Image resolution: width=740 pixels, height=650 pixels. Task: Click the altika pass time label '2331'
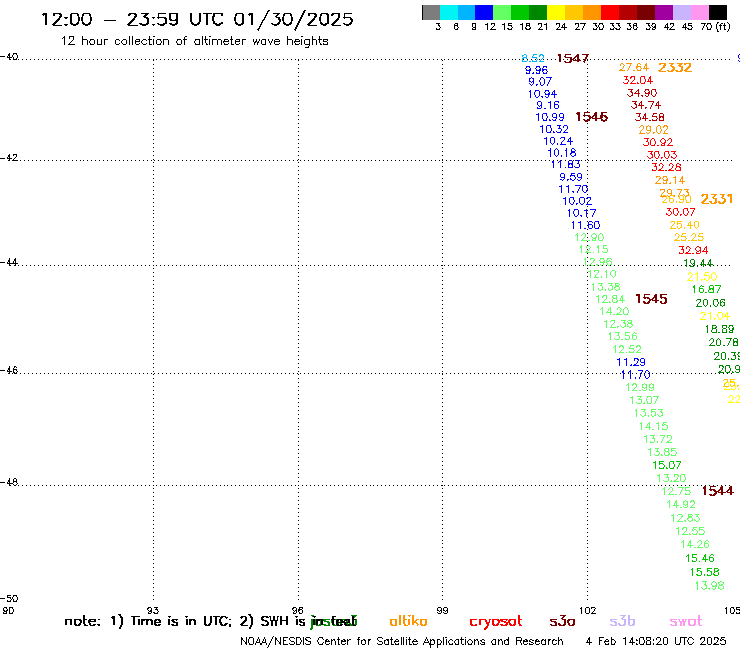tap(716, 199)
